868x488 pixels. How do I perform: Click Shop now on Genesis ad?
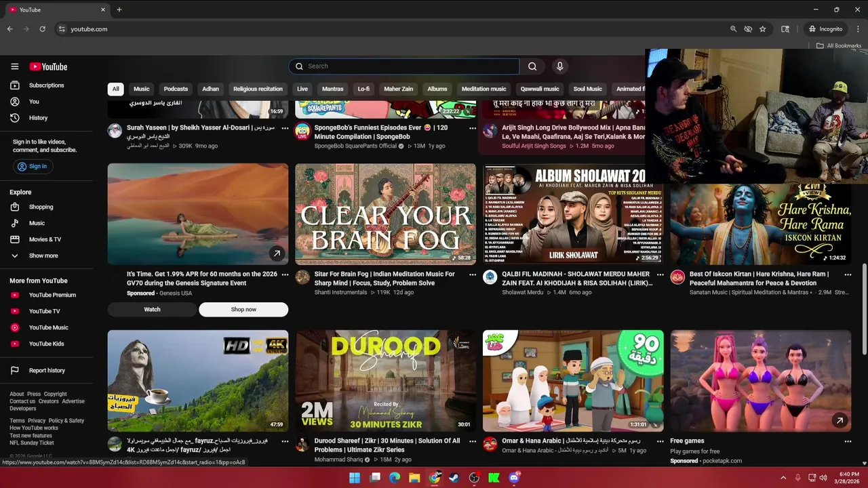[243, 310]
